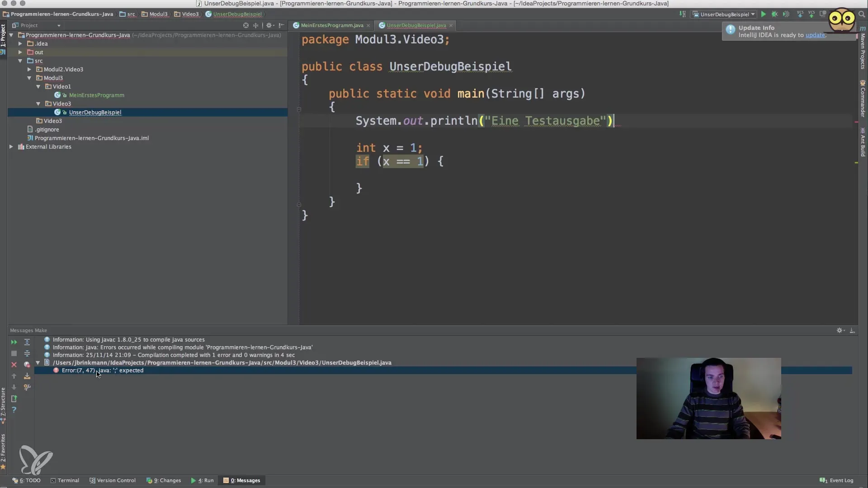Click VCS commit changes up-arrow icon
The width and height of the screenshot is (868, 488).
pos(811,14)
